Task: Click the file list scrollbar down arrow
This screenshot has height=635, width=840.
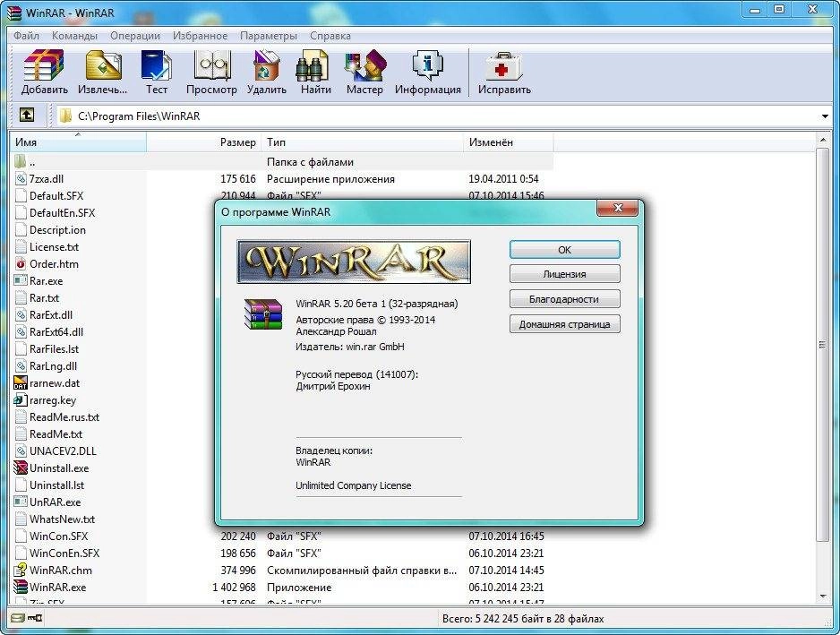Action: [823, 596]
